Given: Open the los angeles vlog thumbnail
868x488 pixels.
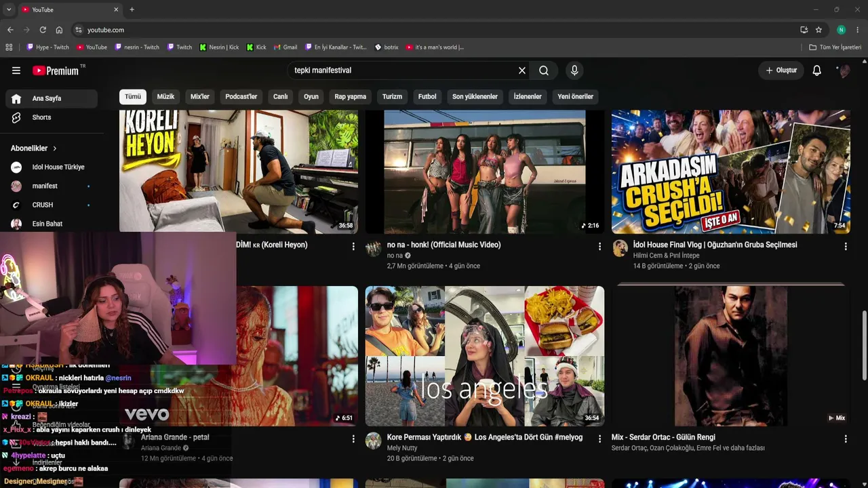Looking at the screenshot, I should (x=485, y=356).
